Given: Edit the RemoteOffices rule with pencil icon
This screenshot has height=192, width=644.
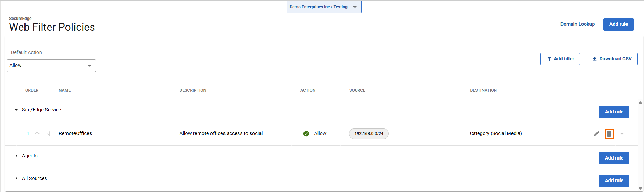Looking at the screenshot, I should click(x=596, y=134).
